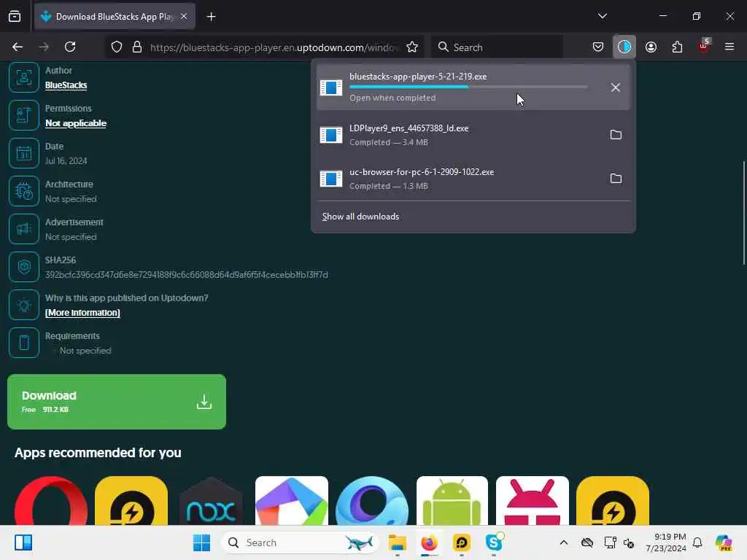Open the pink robot recommended app thumbnail
The image size is (747, 560).
click(x=532, y=500)
